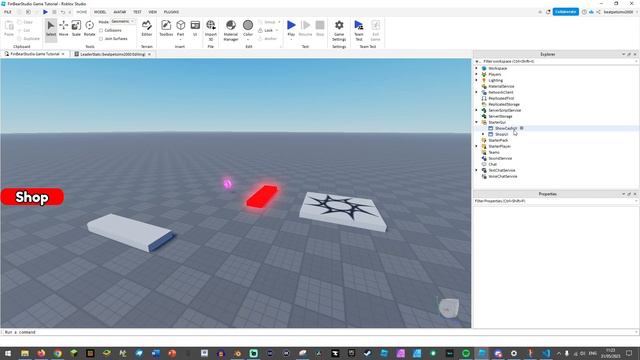Open the Toolbox panel
This screenshot has width=640, height=360.
(166, 29)
